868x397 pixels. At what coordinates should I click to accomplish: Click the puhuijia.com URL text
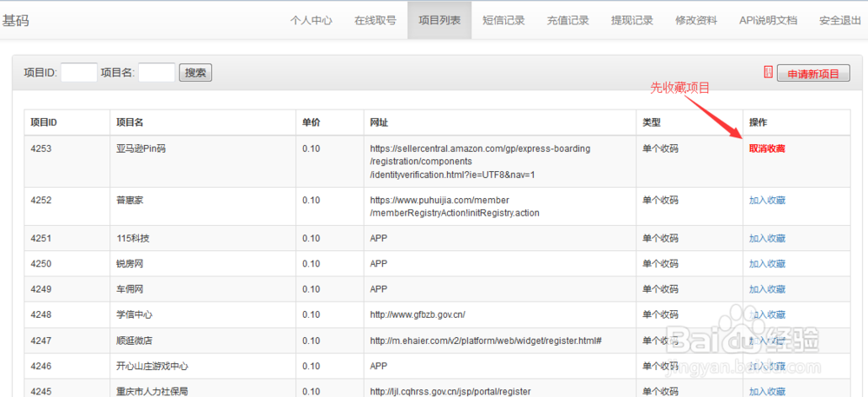point(455,207)
